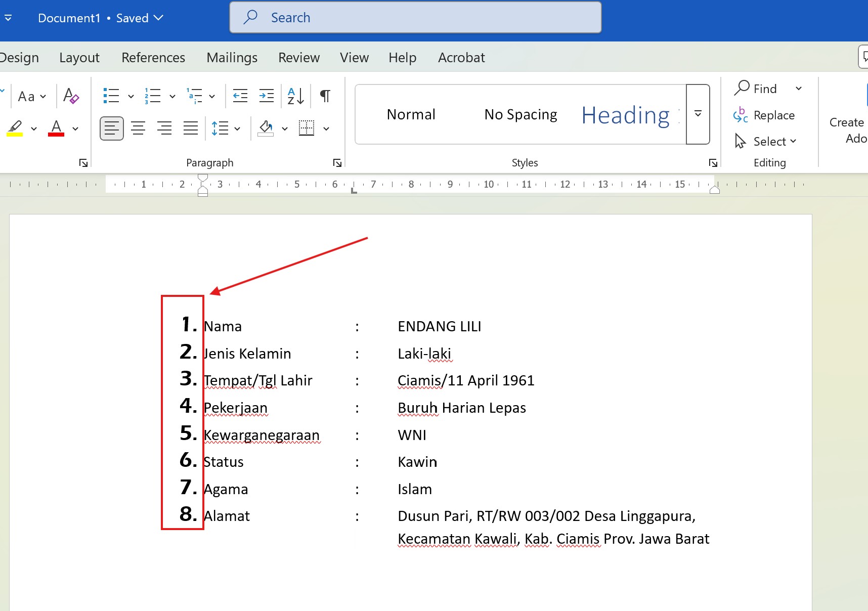Viewport: 868px width, 611px height.
Task: Open the Sort dialog
Action: point(295,96)
